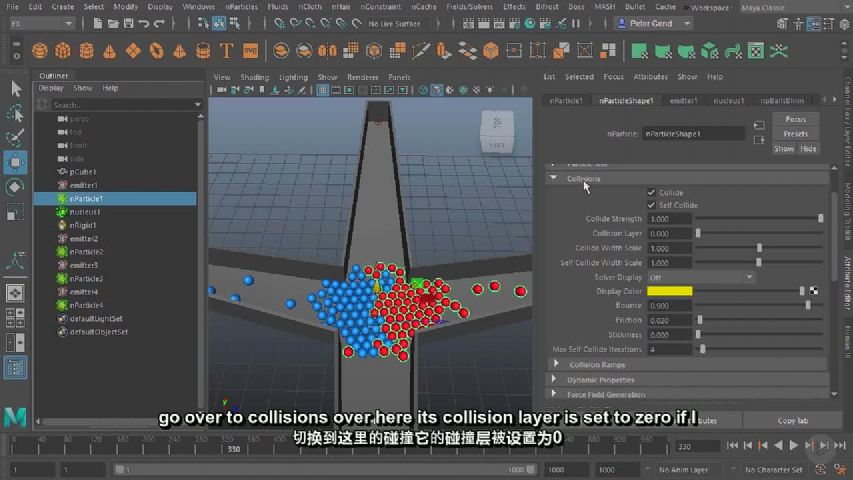Open the Fields/Solvers menu
The image size is (853, 480).
469,7
